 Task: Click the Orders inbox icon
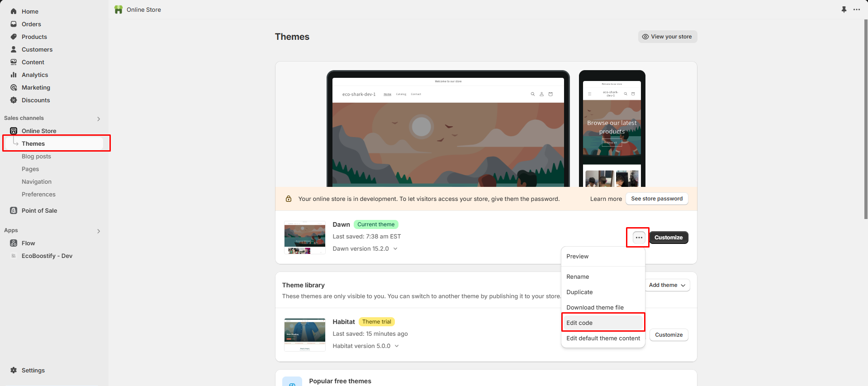click(14, 24)
